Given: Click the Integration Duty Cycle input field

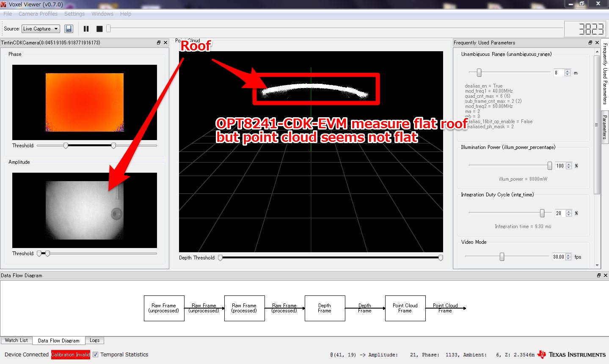Looking at the screenshot, I should (560, 213).
